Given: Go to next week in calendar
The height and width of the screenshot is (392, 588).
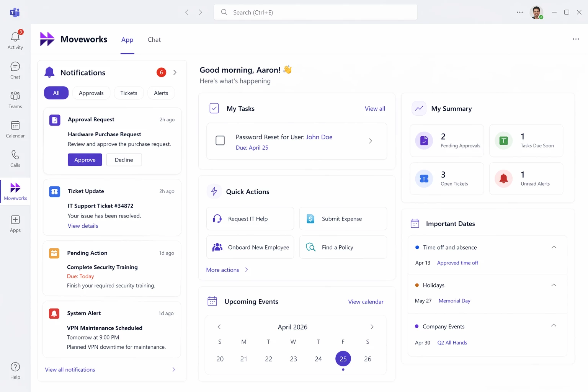Looking at the screenshot, I should [x=372, y=327].
